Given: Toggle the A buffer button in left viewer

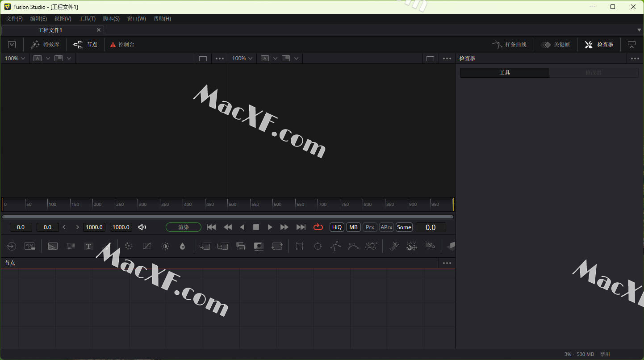Looking at the screenshot, I should 38,59.
